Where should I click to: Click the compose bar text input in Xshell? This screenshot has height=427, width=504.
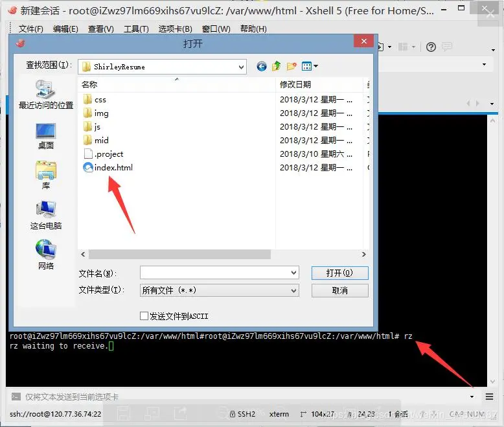(x=244, y=397)
